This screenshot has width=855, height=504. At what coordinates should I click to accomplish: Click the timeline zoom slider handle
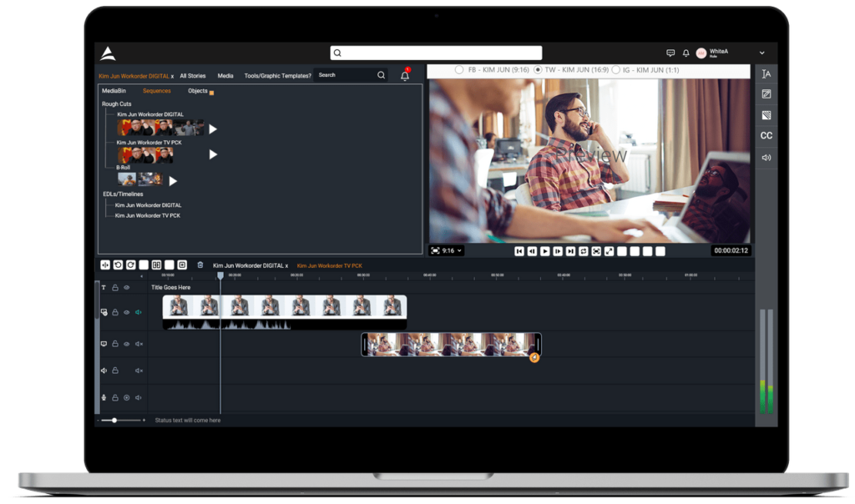point(114,420)
